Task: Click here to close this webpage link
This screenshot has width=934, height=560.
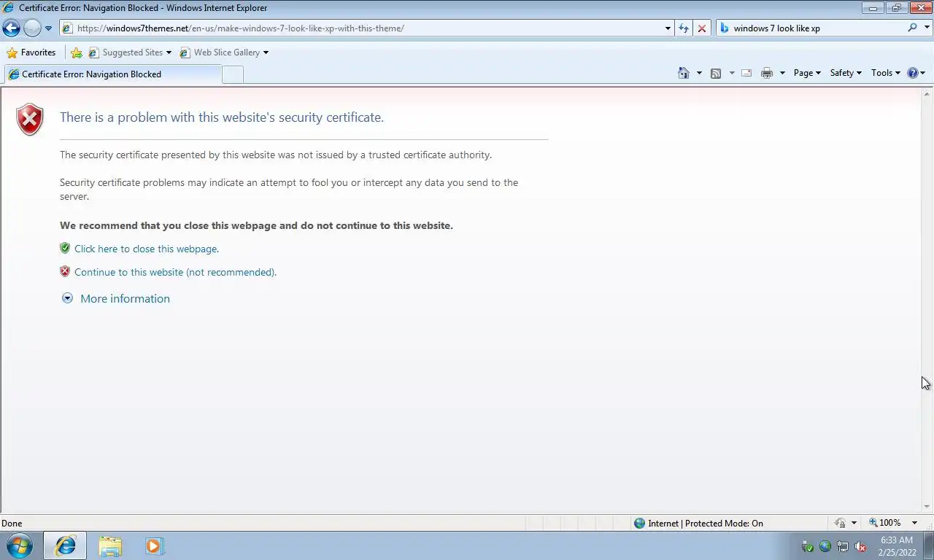Action: [x=147, y=249]
